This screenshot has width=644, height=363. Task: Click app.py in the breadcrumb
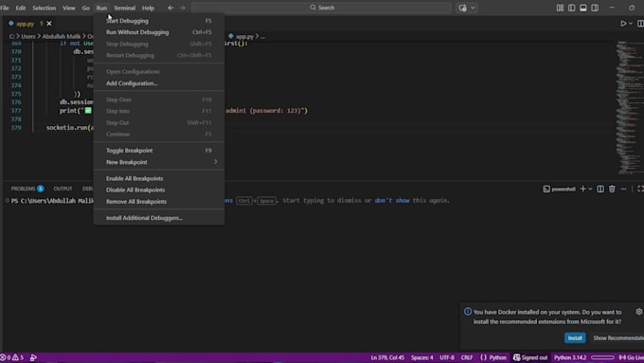244,37
